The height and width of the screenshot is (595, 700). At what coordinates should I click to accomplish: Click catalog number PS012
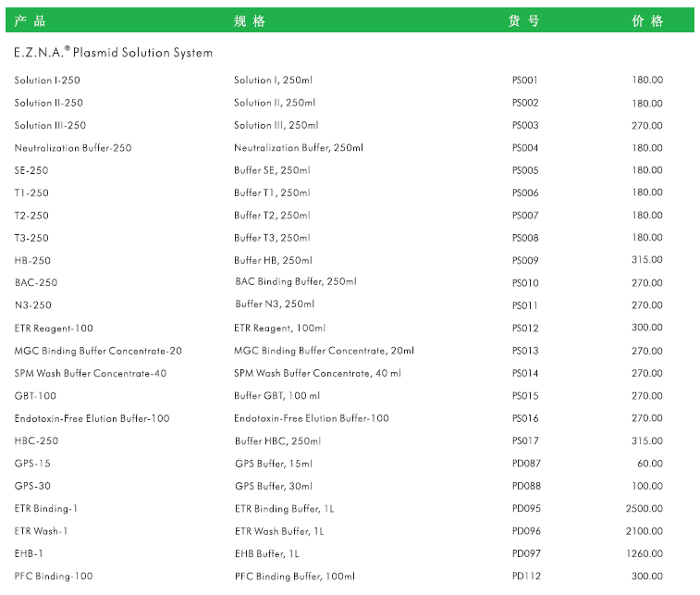click(525, 328)
